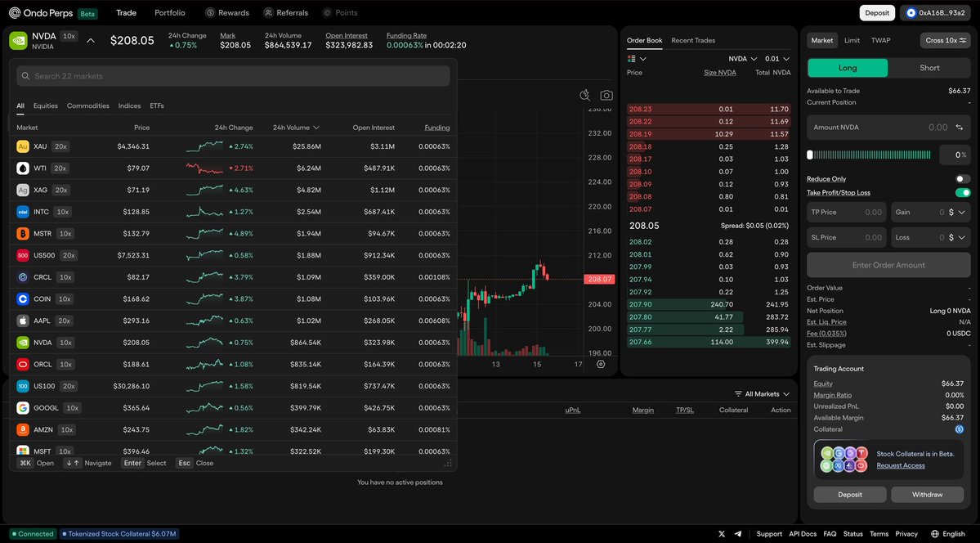Image resolution: width=980 pixels, height=543 pixels.
Task: Click the GOOGL Google logo icon
Action: tap(23, 408)
